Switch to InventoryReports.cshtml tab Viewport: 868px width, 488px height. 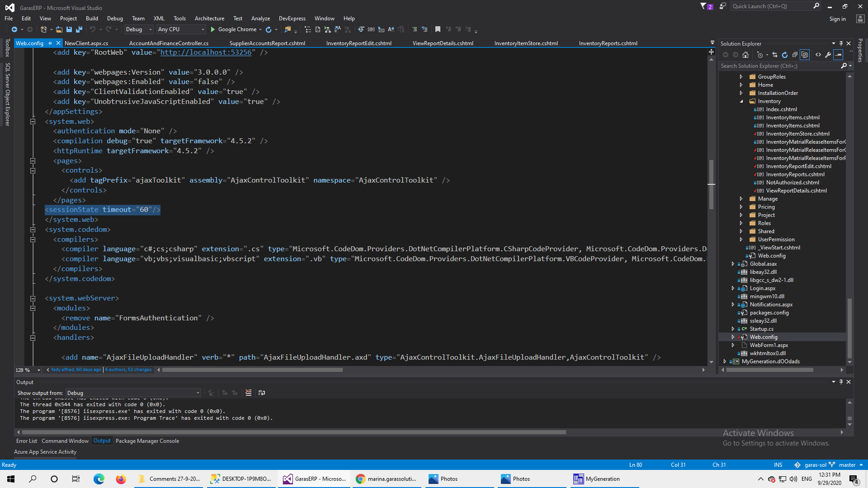608,43
